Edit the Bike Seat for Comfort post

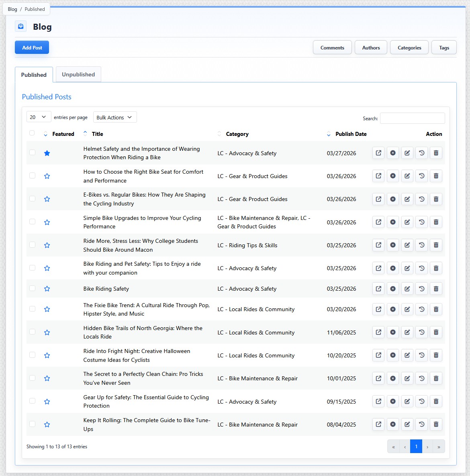coord(407,176)
